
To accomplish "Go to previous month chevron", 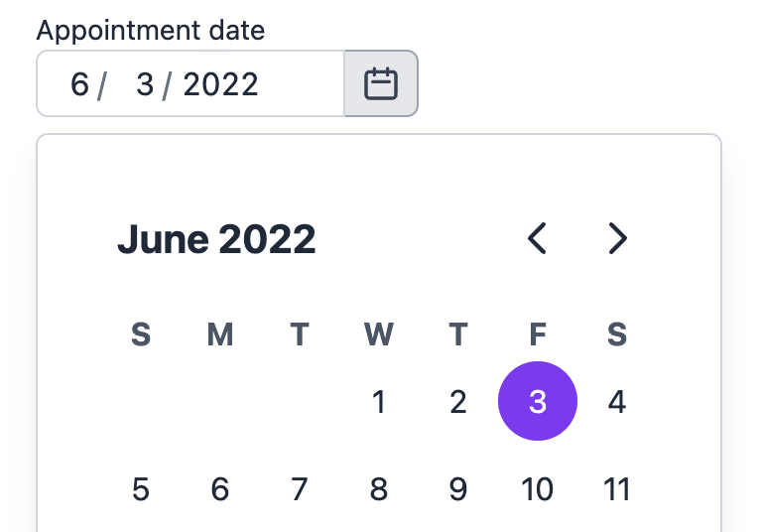I will pyautogui.click(x=537, y=239).
